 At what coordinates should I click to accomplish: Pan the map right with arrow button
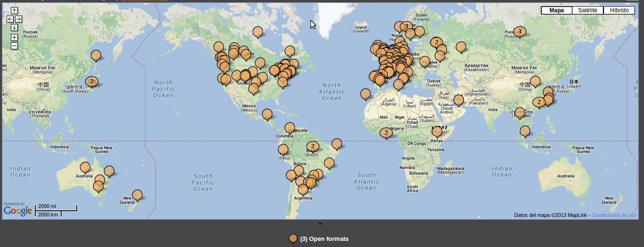pos(18,19)
